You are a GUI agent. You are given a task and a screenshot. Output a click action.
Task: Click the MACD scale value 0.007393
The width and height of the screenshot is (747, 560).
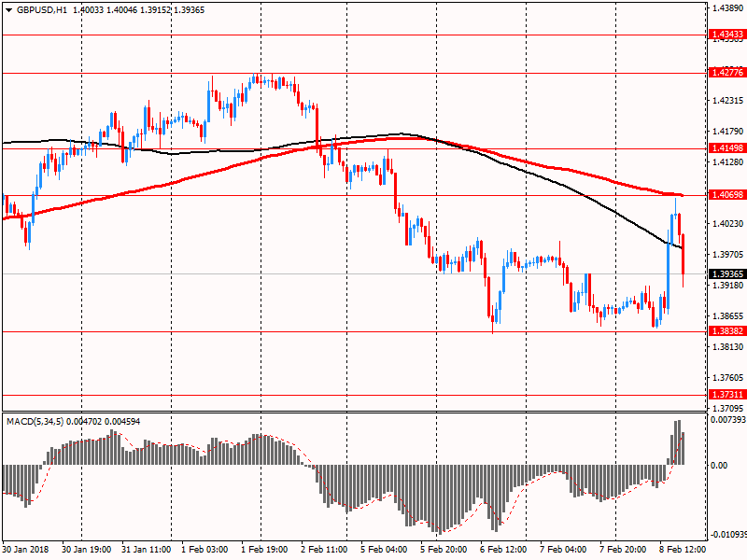point(728,420)
